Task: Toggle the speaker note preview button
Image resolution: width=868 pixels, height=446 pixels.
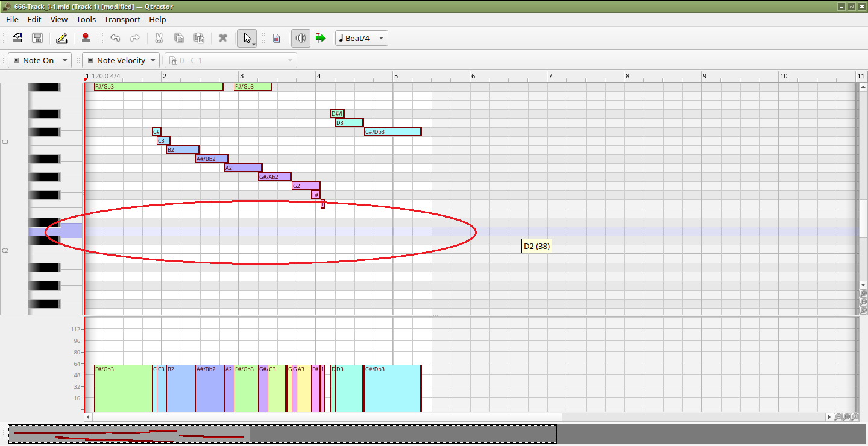Action: click(301, 38)
